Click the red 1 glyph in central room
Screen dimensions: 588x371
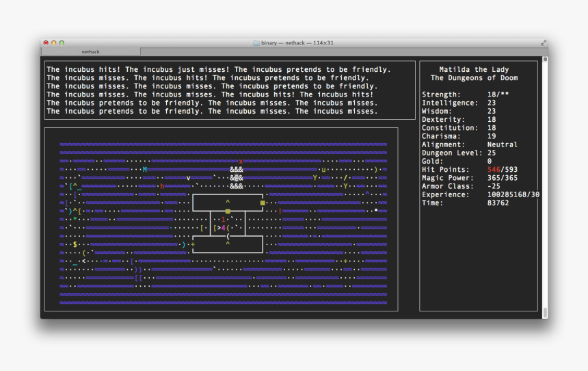pos(224,220)
